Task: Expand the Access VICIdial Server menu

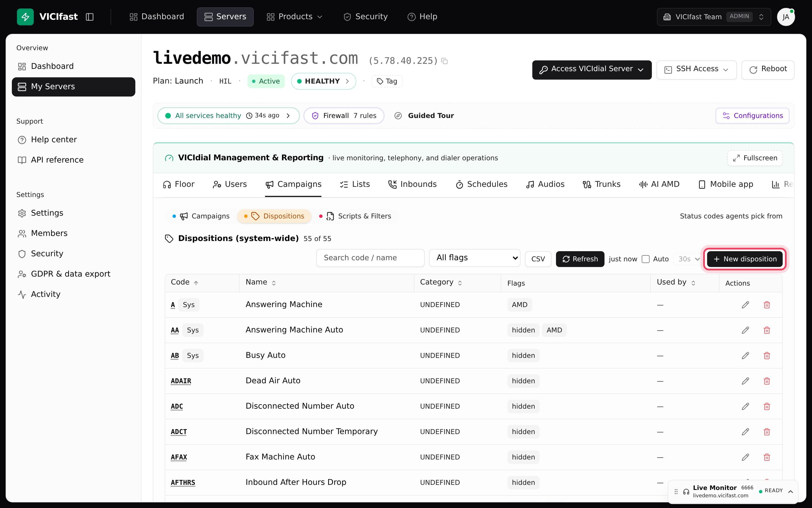Action: 592,70
